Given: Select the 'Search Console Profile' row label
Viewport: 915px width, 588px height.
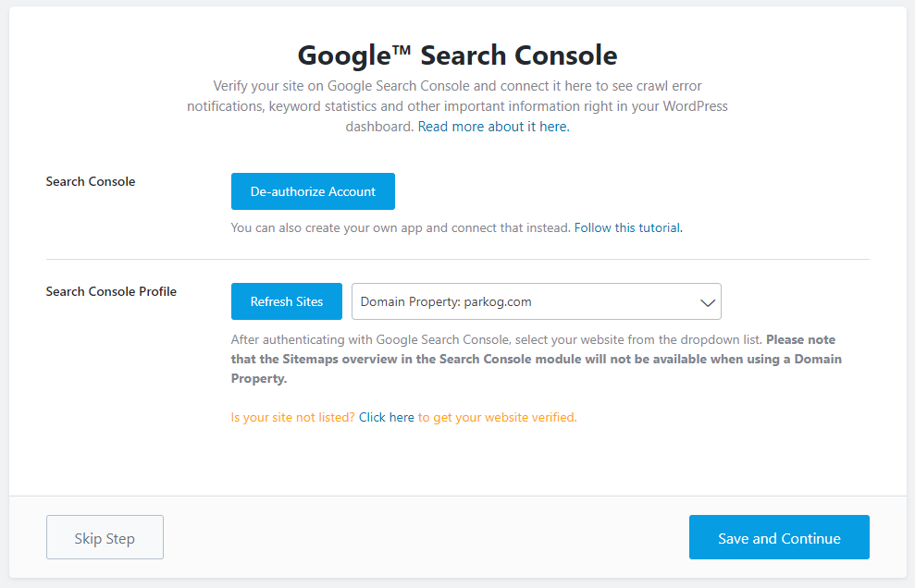Looking at the screenshot, I should pos(111,291).
